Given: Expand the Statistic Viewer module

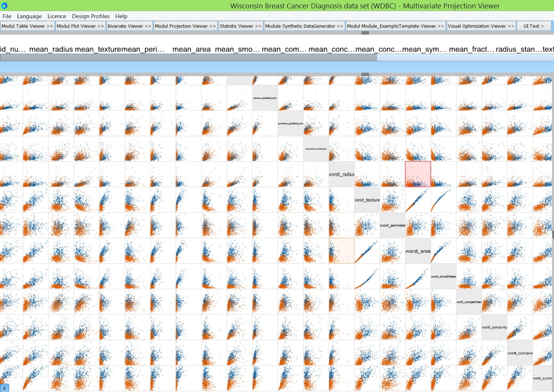Looking at the screenshot, I should point(240,26).
